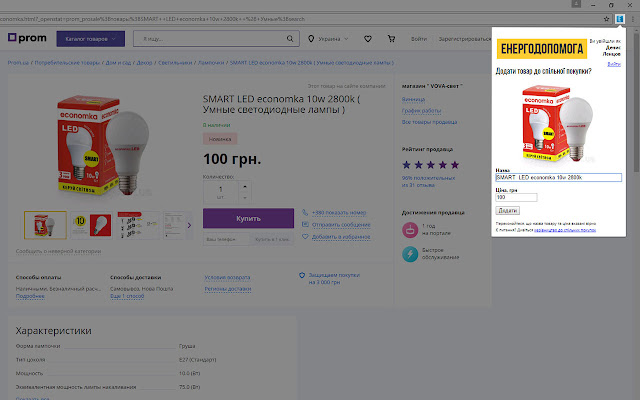Click the lightning Быстрое обслуживание badge
Viewport: 640px width, 400px height.
(410, 254)
